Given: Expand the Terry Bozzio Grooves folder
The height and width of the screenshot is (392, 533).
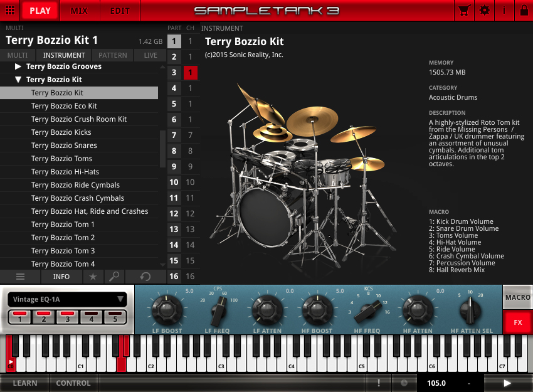Looking at the screenshot, I should [18, 66].
